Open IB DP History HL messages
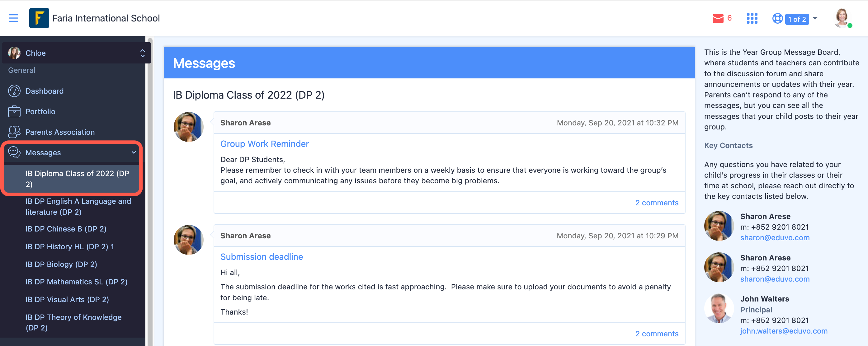This screenshot has width=868, height=346. [x=70, y=247]
